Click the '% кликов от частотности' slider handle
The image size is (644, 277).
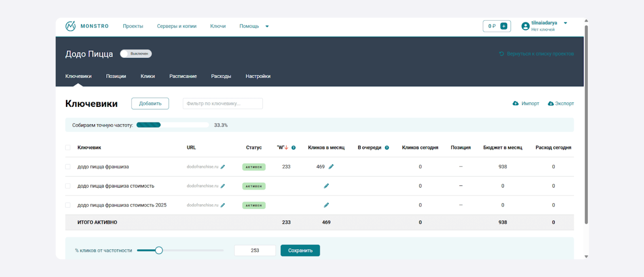159,250
